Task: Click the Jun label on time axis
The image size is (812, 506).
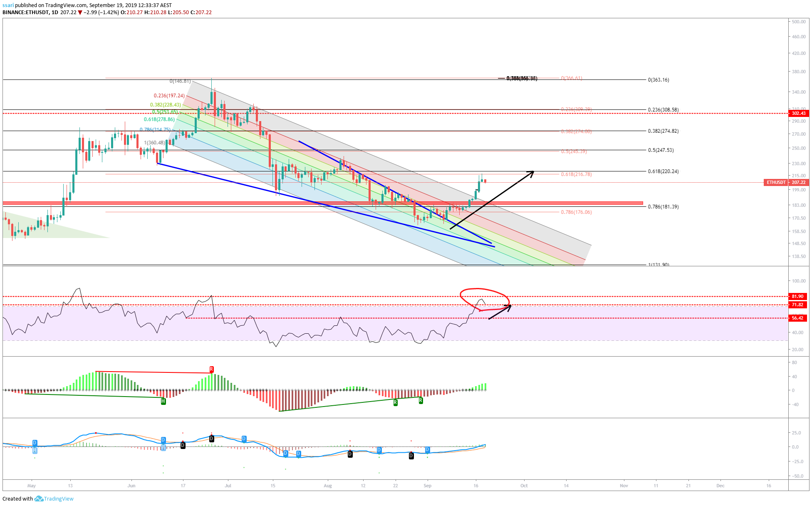Action: pyautogui.click(x=131, y=486)
